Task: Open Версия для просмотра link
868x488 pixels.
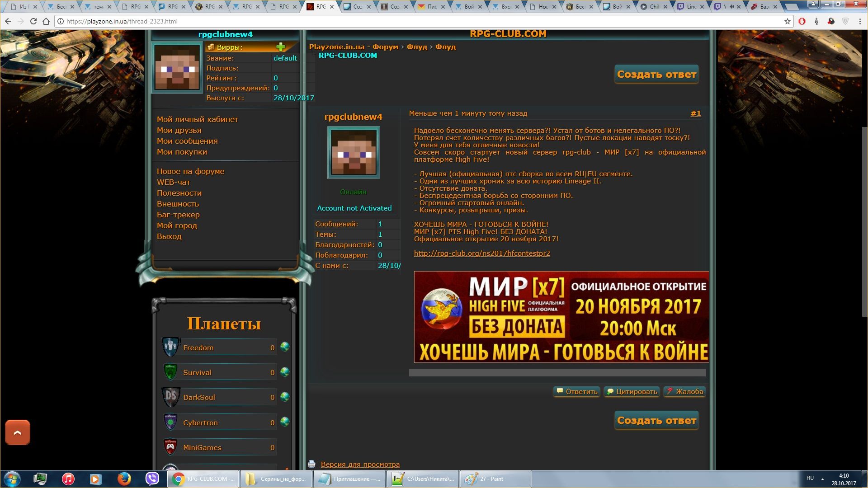Action: pos(360,465)
